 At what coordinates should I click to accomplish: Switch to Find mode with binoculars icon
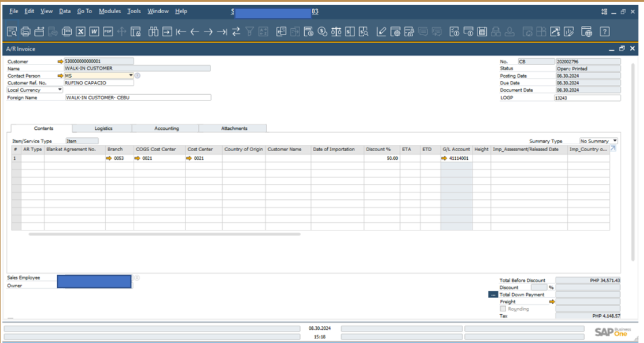(x=154, y=32)
